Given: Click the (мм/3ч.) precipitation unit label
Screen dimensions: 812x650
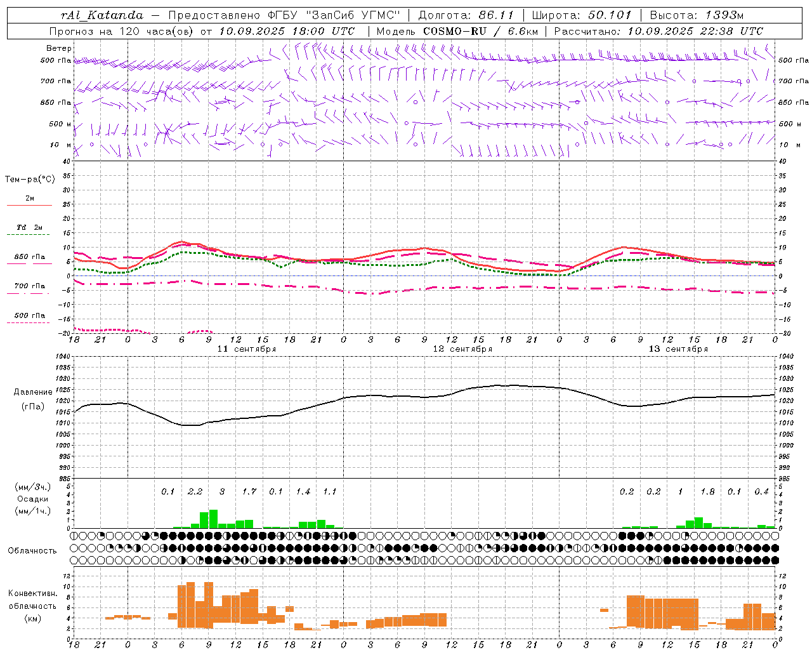Looking at the screenshot, I should (x=32, y=487).
